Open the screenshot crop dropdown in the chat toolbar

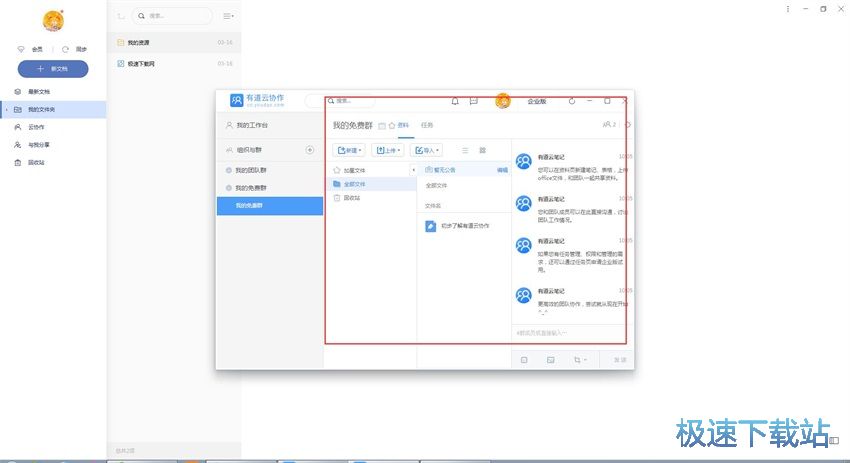pos(580,360)
